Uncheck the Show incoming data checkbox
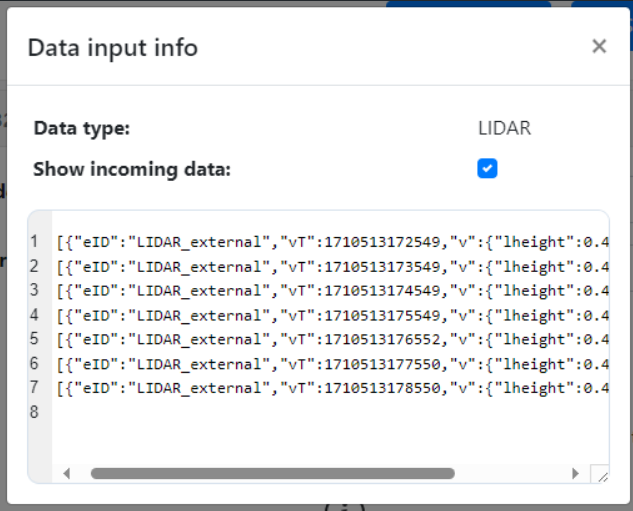 [487, 169]
